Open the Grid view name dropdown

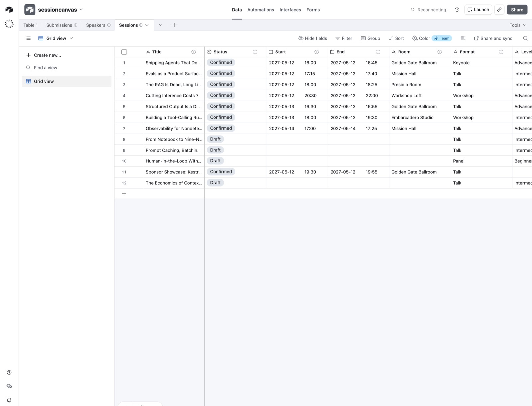(x=56, y=38)
